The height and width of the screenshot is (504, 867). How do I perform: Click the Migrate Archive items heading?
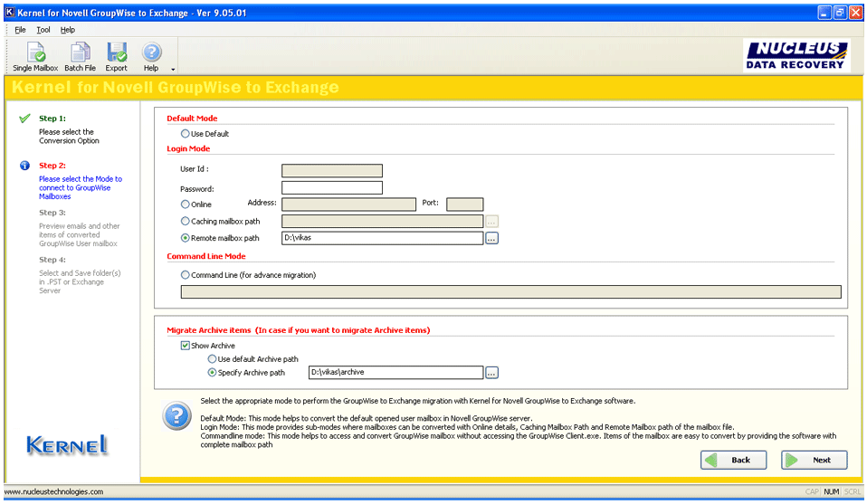(299, 330)
